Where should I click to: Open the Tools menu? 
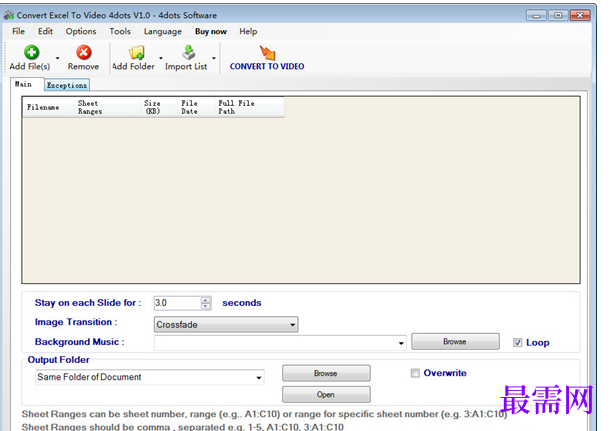coord(120,31)
